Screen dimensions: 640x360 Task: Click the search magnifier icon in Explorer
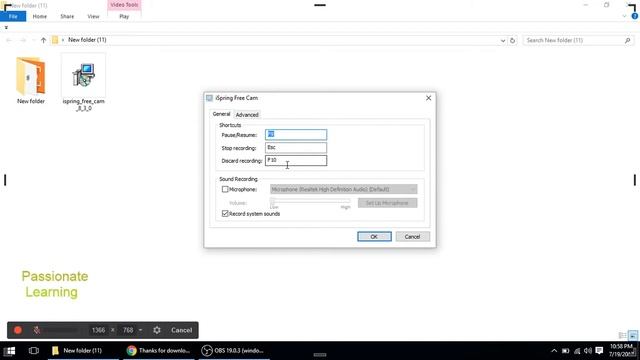point(628,40)
